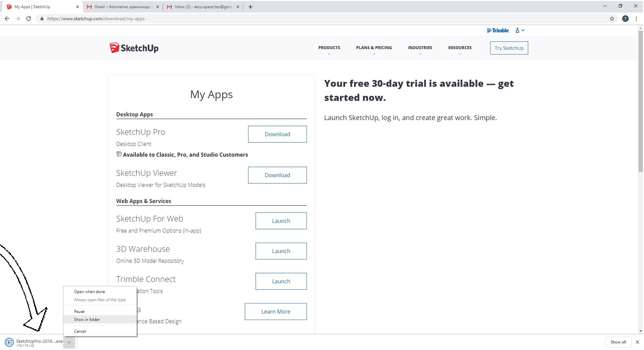Click the SketchUp logo in header
The image size is (644, 350).
(134, 48)
